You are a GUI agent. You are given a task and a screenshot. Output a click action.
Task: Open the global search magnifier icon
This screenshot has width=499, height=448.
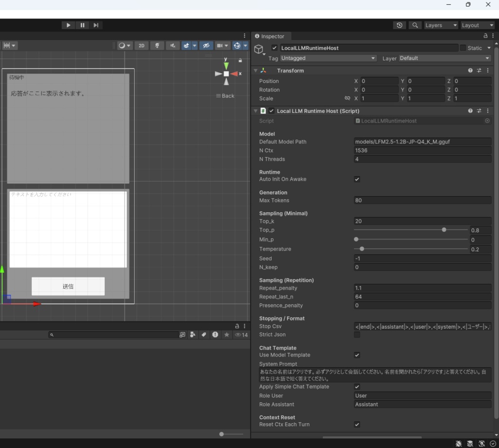click(415, 25)
